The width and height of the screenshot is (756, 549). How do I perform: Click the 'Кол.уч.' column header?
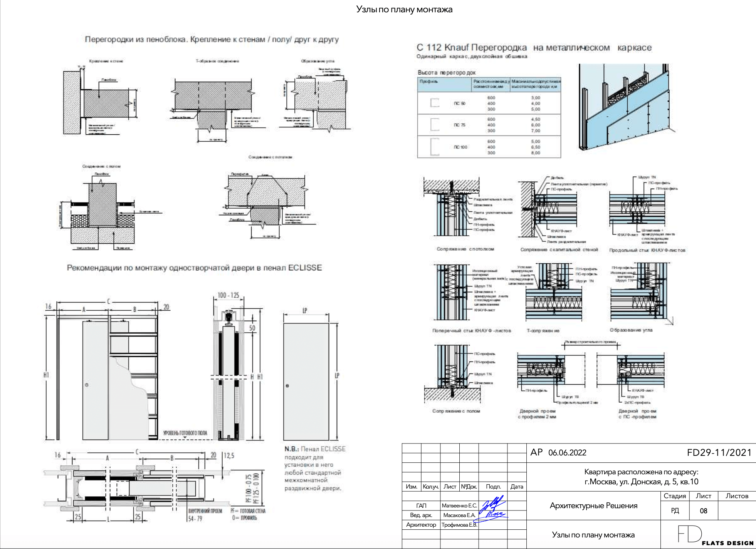click(431, 487)
